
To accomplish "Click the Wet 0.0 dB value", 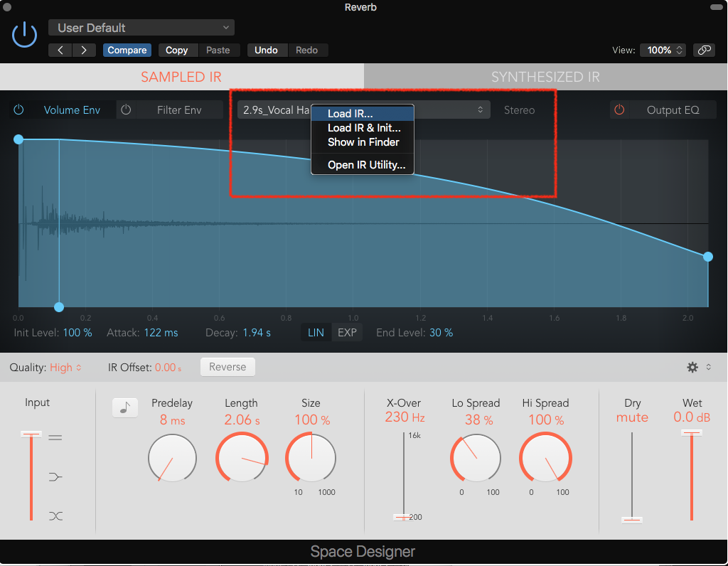I will click(692, 417).
